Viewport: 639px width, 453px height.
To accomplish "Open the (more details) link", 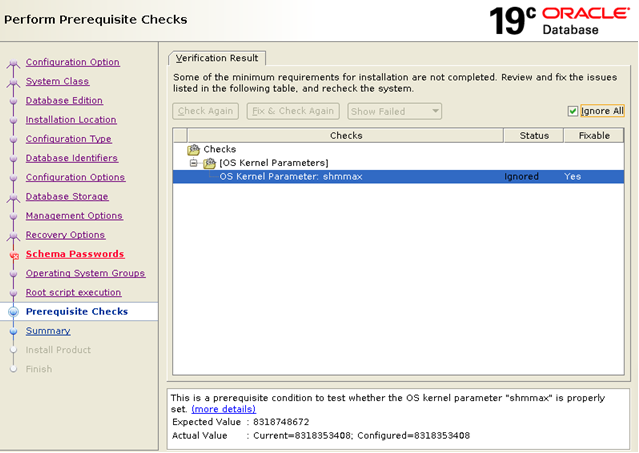I will pos(223,409).
